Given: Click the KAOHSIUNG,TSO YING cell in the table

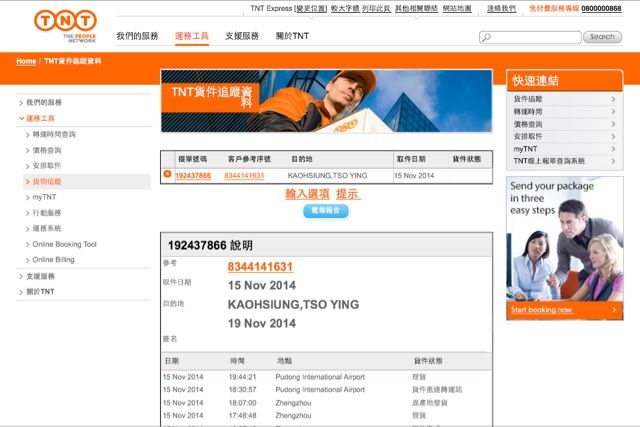Looking at the screenshot, I should pyautogui.click(x=327, y=176).
